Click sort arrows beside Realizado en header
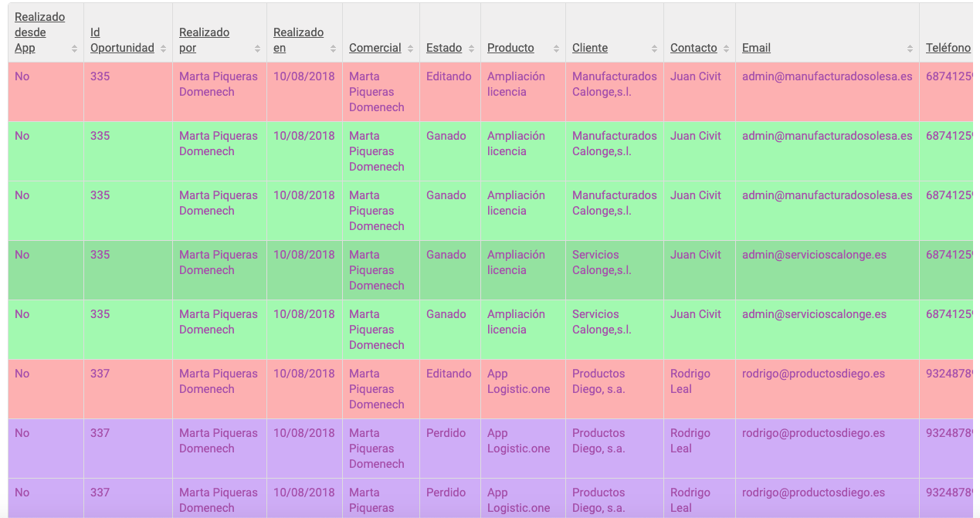This screenshot has width=980, height=518. point(333,49)
